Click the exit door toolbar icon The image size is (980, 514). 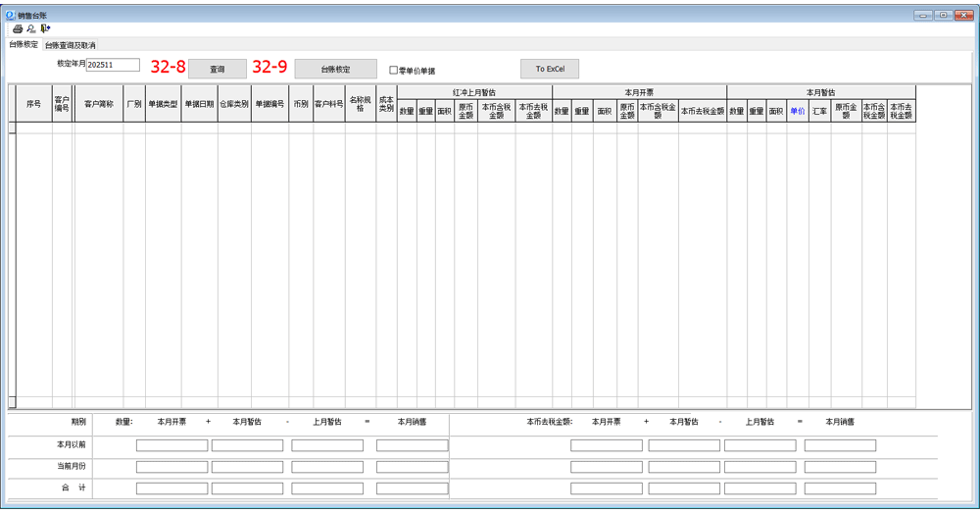pyautogui.click(x=45, y=29)
